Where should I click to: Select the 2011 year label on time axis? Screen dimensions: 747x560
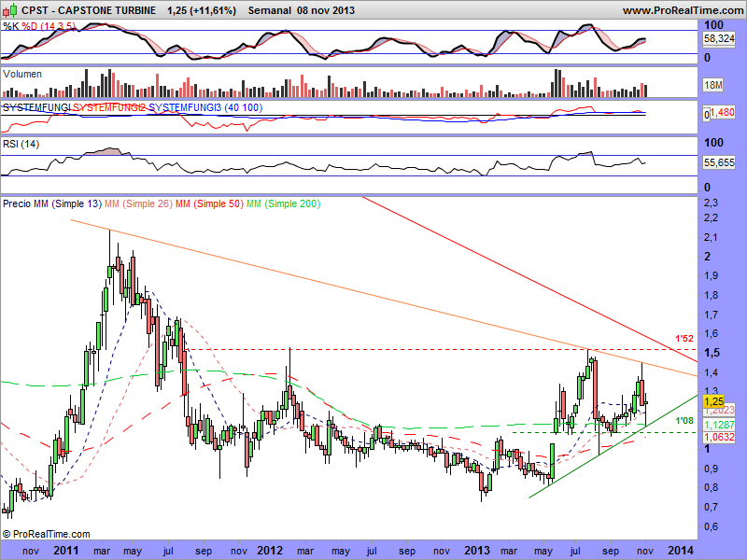click(66, 551)
